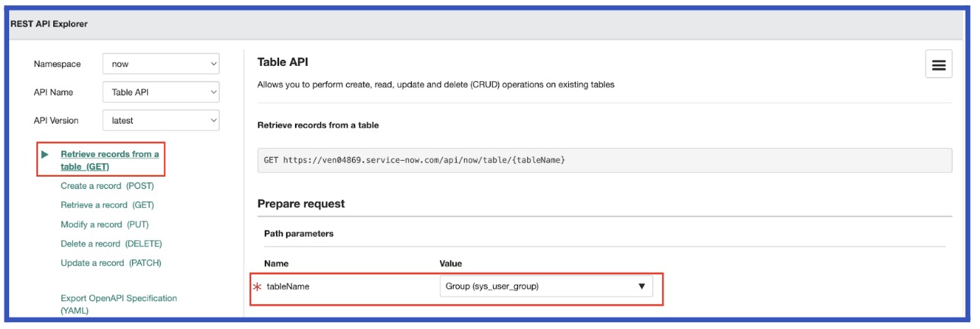Click the Group (sys_user_group) value field
The image size is (980, 329).
point(546,287)
